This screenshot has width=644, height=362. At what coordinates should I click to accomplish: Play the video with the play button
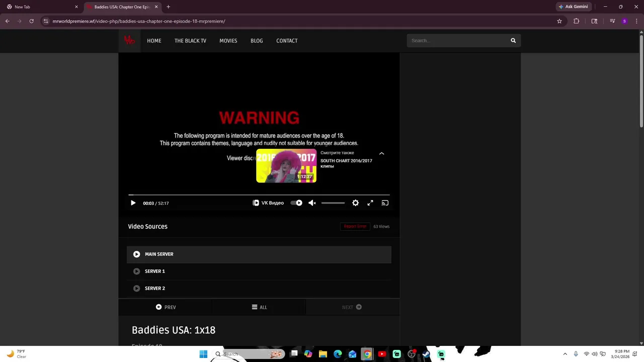click(x=133, y=203)
